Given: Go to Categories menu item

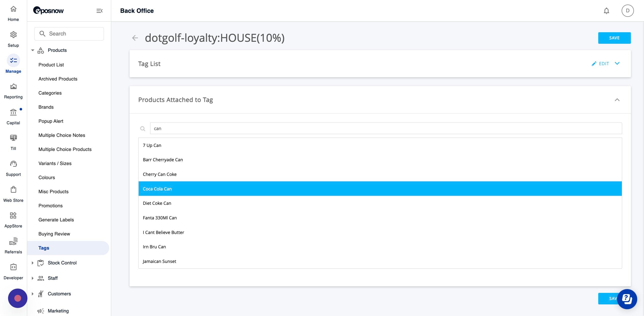Looking at the screenshot, I should (50, 93).
